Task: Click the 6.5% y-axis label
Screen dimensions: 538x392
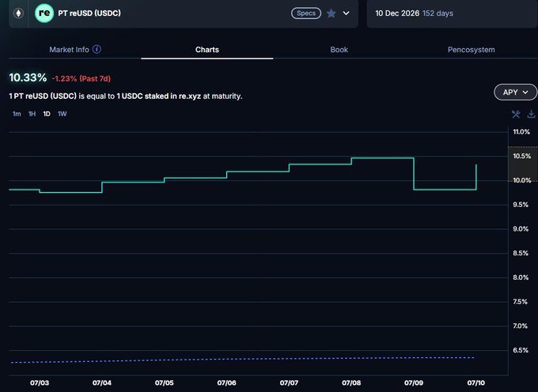Action: [x=521, y=351]
